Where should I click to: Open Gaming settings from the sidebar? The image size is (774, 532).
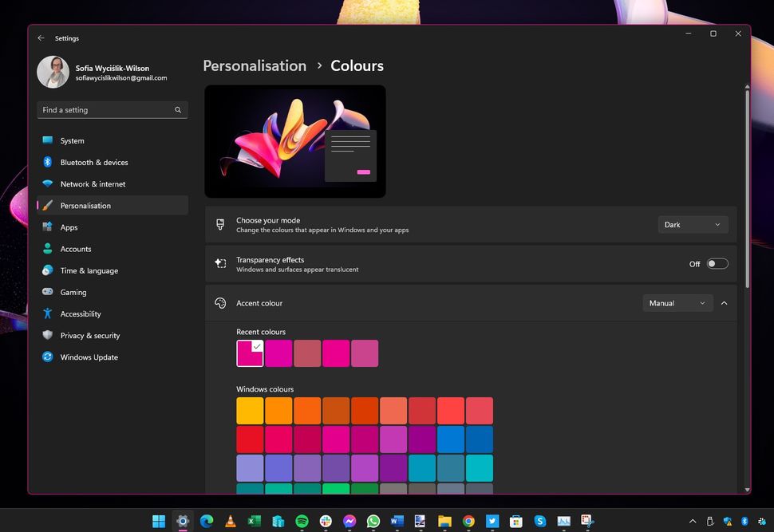click(x=73, y=292)
